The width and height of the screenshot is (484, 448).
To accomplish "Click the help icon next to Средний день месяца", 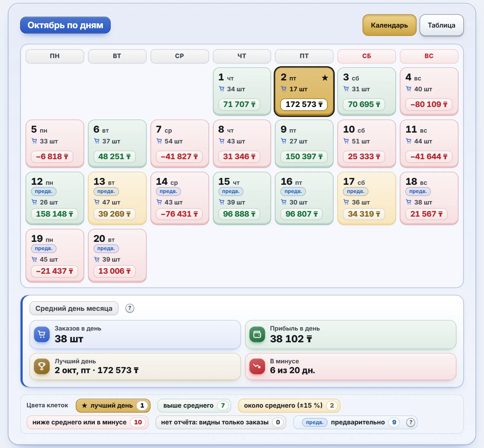I will tap(130, 308).
